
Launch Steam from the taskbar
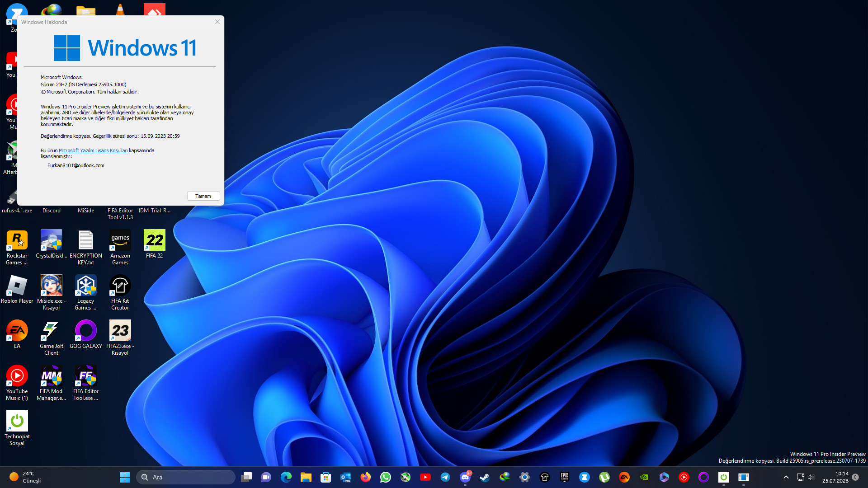coord(485,477)
